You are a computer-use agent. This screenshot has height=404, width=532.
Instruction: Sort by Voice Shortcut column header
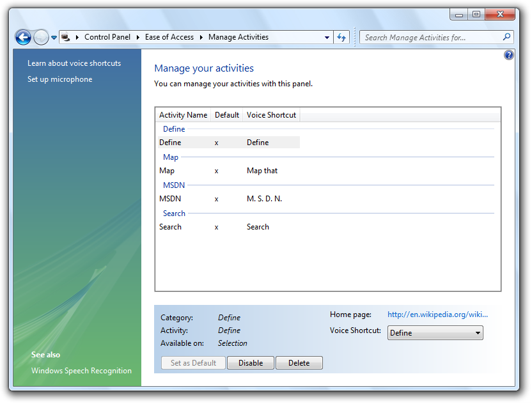click(271, 115)
